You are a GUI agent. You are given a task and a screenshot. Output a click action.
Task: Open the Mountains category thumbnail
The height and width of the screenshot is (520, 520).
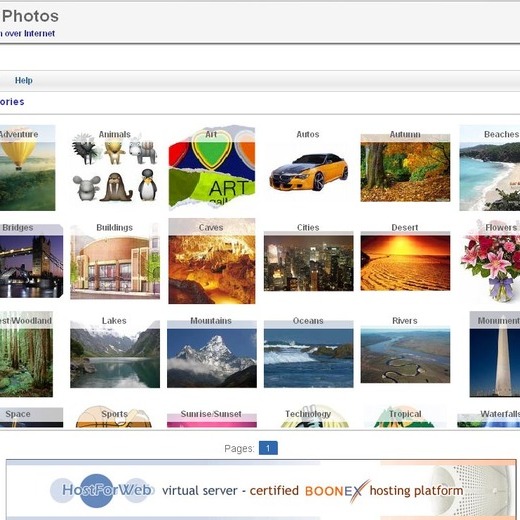tap(212, 354)
